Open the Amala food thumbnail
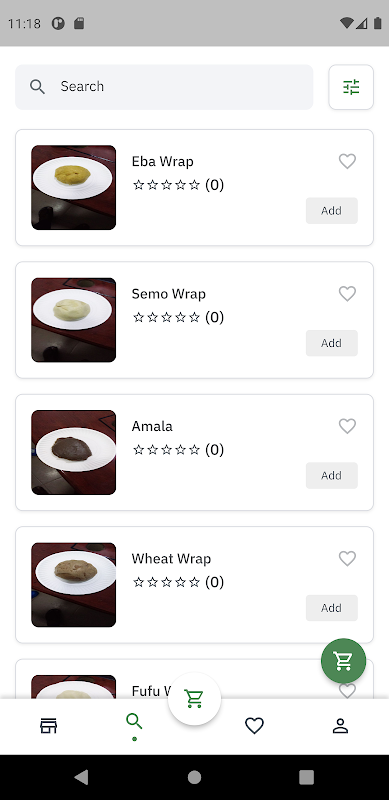The height and width of the screenshot is (800, 389). (74, 452)
